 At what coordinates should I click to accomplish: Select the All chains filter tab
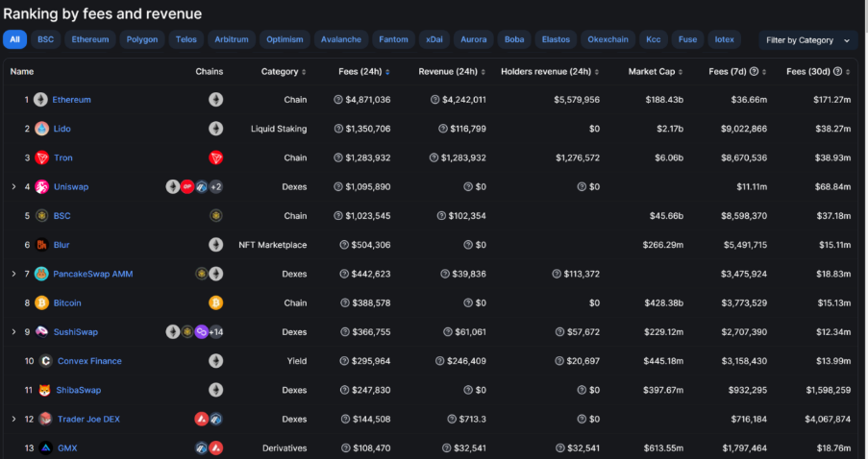(15, 39)
